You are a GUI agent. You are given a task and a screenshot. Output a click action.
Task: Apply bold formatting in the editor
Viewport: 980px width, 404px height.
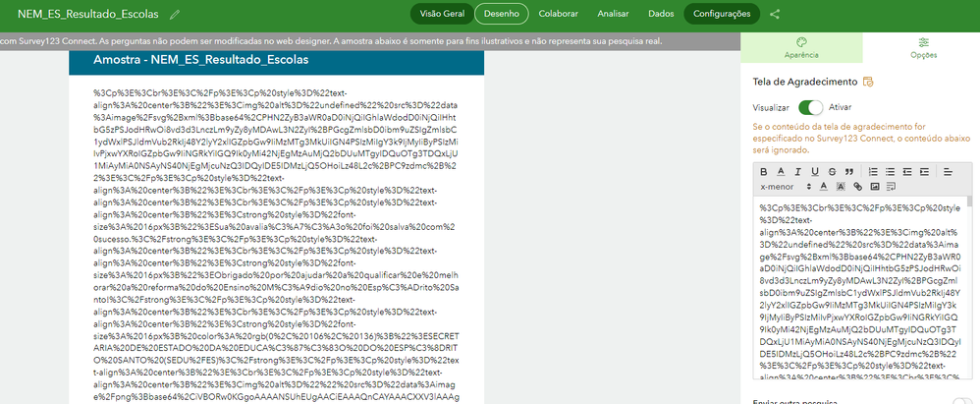pos(764,171)
